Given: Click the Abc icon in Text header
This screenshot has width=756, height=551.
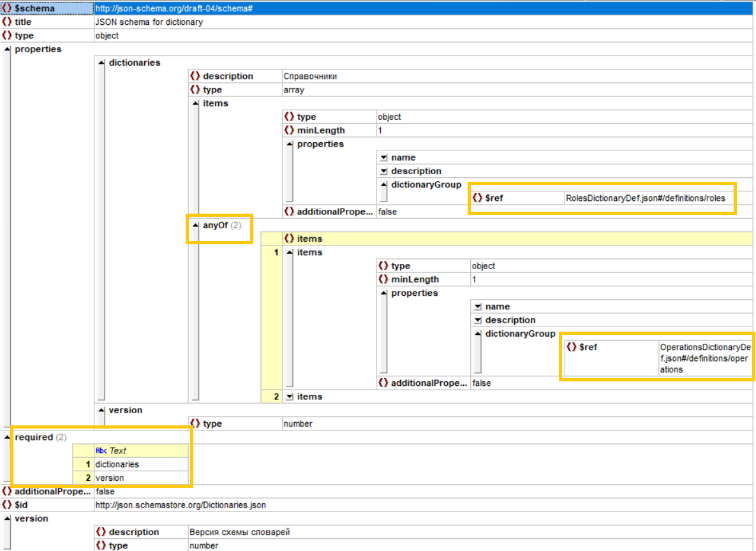Looking at the screenshot, I should pos(101,450).
